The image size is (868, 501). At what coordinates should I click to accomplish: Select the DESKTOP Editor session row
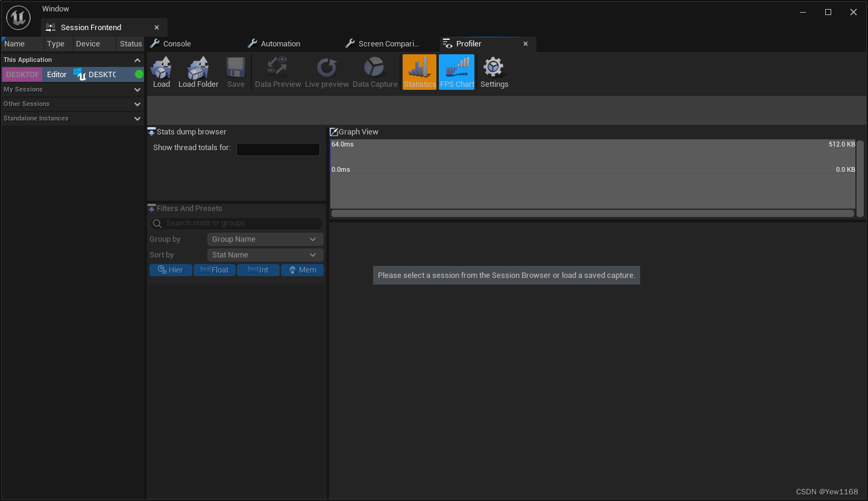pyautogui.click(x=73, y=74)
